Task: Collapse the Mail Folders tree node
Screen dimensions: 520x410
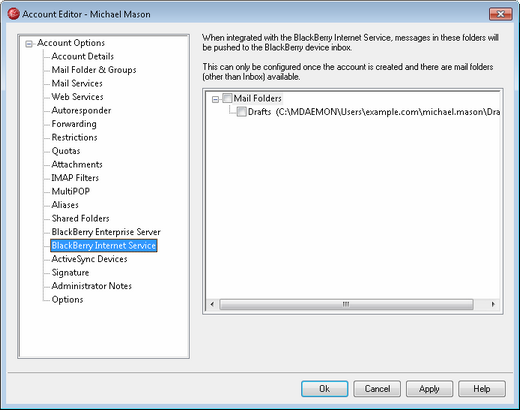Action: pos(216,99)
